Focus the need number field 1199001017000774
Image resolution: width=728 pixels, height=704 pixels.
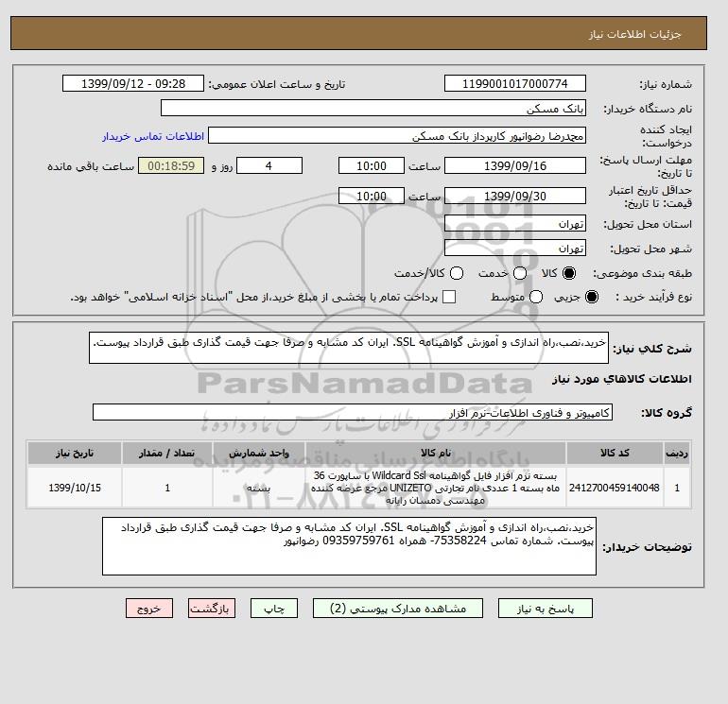pyautogui.click(x=515, y=83)
